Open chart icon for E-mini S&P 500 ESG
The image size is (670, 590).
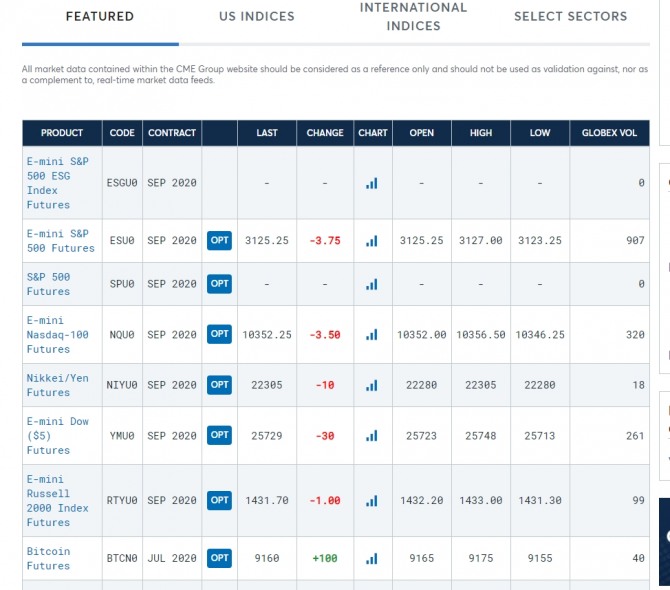coord(372,183)
